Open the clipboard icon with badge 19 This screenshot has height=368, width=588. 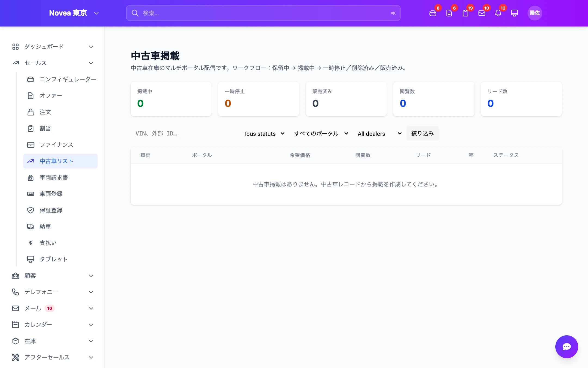(465, 13)
